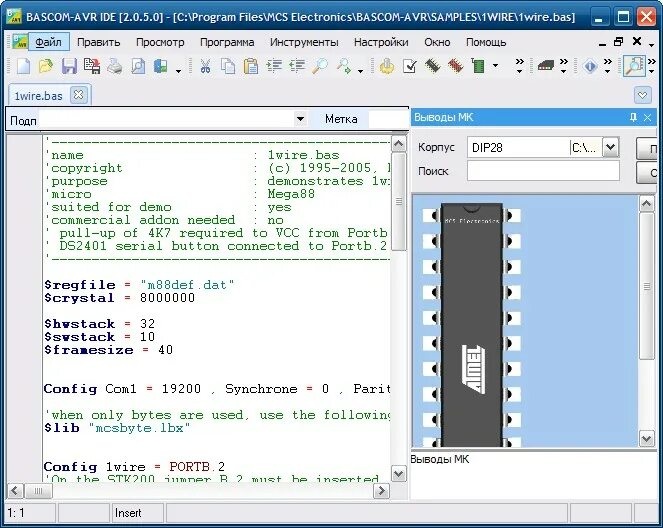Open the Просмотр menu
The image size is (663, 528).
click(160, 42)
